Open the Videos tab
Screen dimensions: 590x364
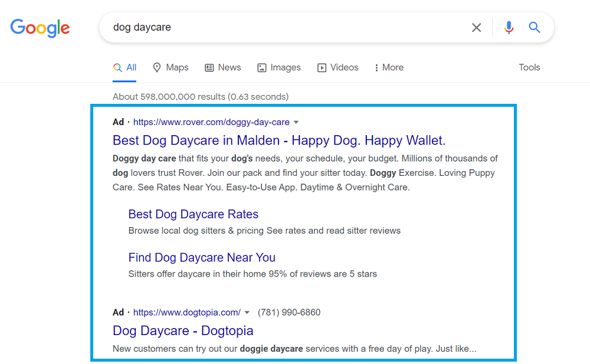(x=338, y=67)
